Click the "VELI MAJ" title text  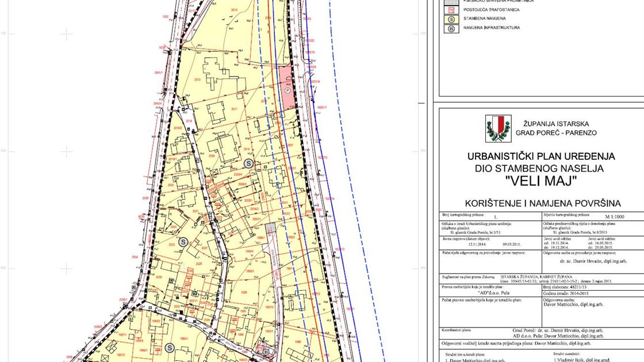540,181
